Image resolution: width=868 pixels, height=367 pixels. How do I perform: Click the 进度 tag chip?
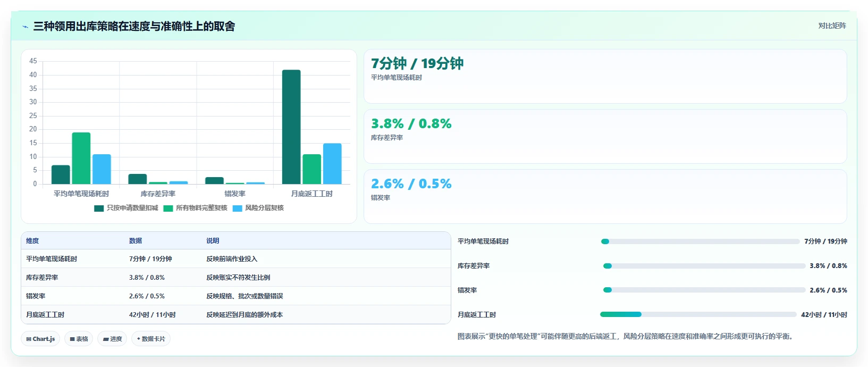pos(112,339)
